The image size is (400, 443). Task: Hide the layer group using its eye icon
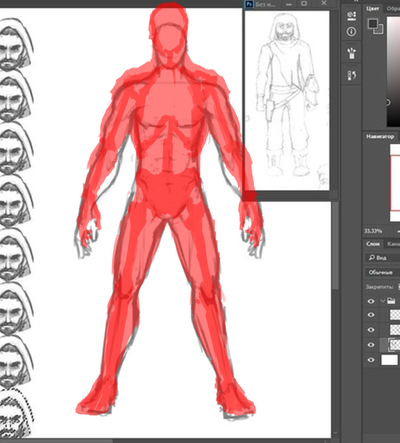click(x=371, y=301)
